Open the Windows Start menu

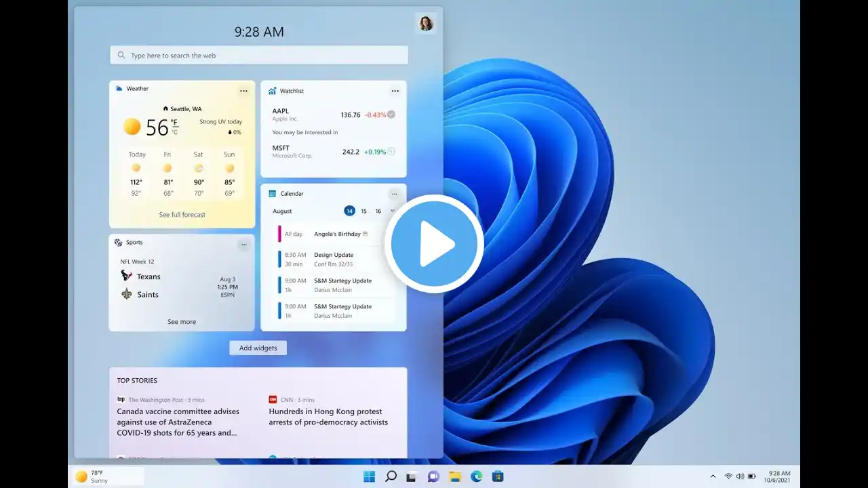[369, 476]
